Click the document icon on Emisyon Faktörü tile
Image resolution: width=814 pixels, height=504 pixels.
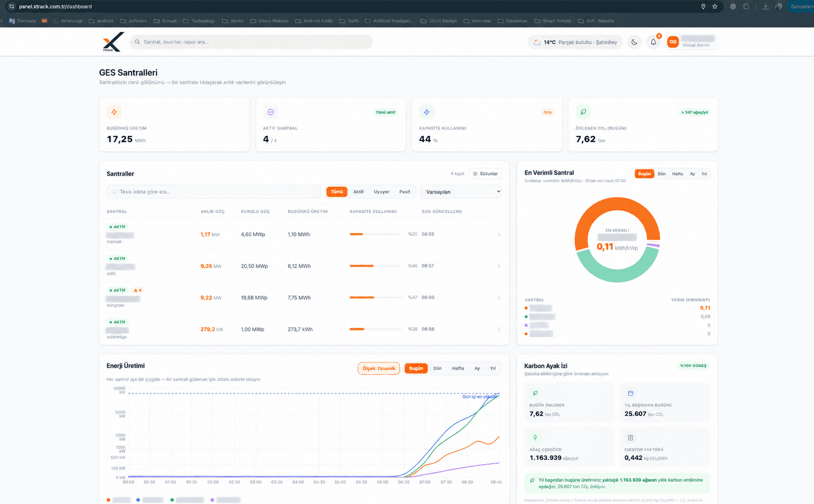(630, 438)
